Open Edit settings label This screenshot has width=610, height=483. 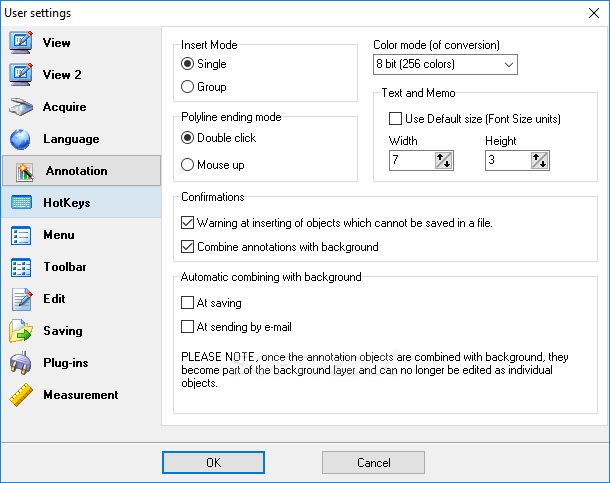(54, 299)
